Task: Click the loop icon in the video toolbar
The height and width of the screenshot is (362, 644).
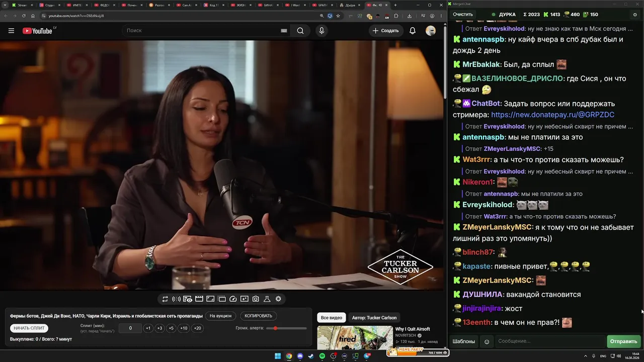Action: pyautogui.click(x=165, y=299)
